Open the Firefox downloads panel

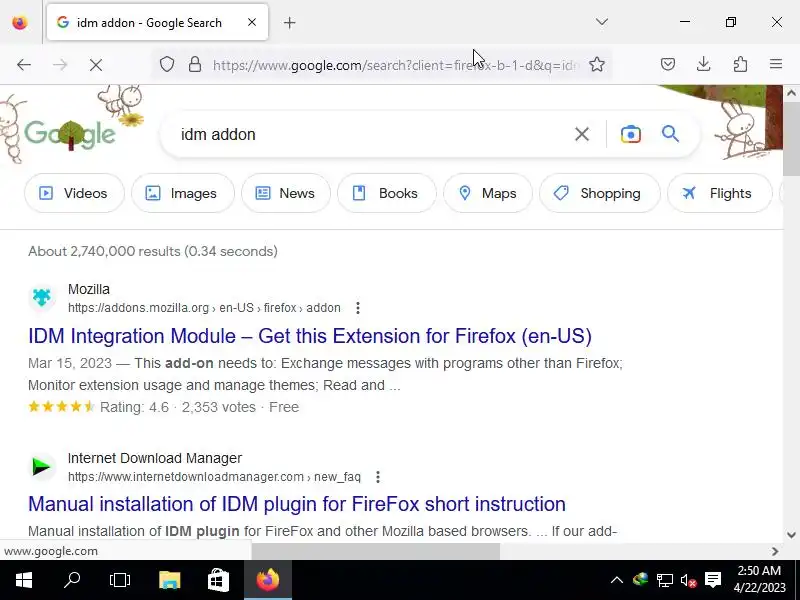(x=704, y=64)
